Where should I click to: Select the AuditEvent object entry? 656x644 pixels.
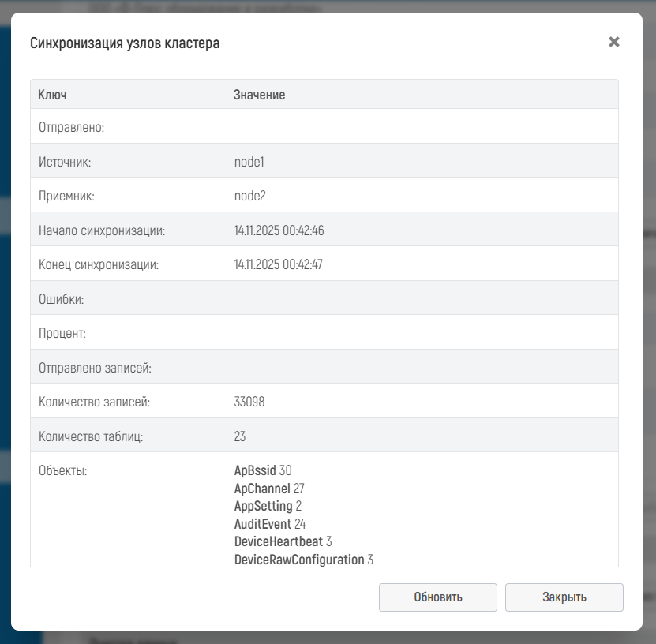pyautogui.click(x=270, y=524)
